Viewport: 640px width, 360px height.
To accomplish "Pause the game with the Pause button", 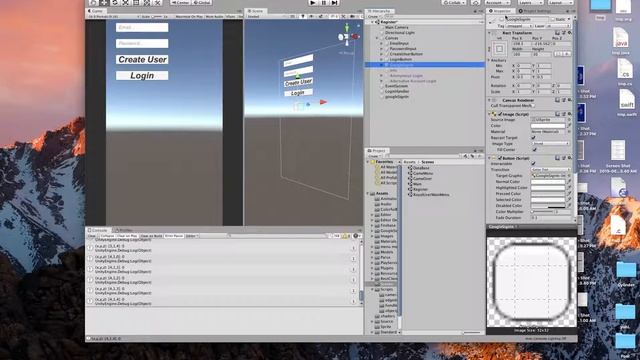I will (324, 2).
